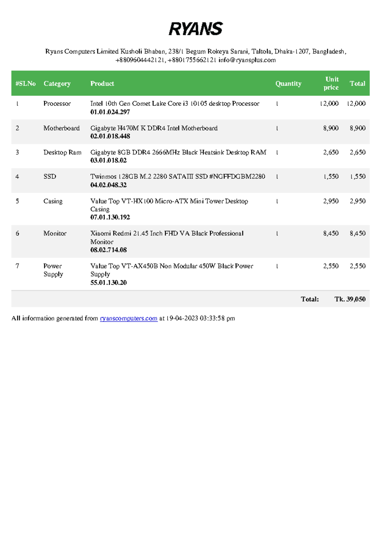Click the Power Supply category cell
Screen dimensions: 392x554
click(x=53, y=270)
